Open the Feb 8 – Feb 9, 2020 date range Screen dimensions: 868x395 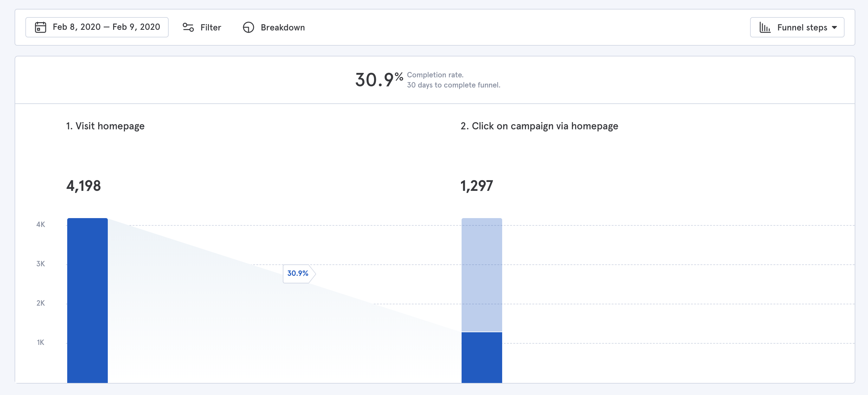click(x=106, y=27)
